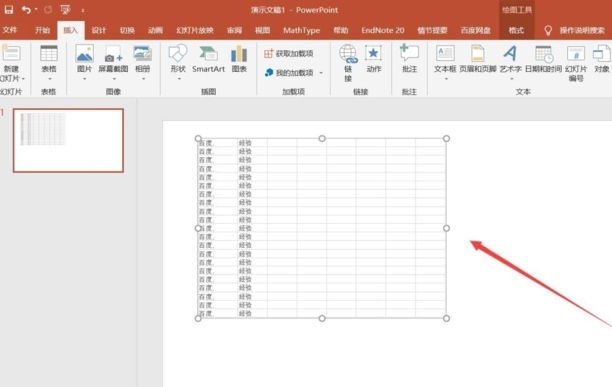Expand the 屏幕截图 dropdown arrow
Image resolution: width=612 pixels, height=387 pixels.
[114, 79]
